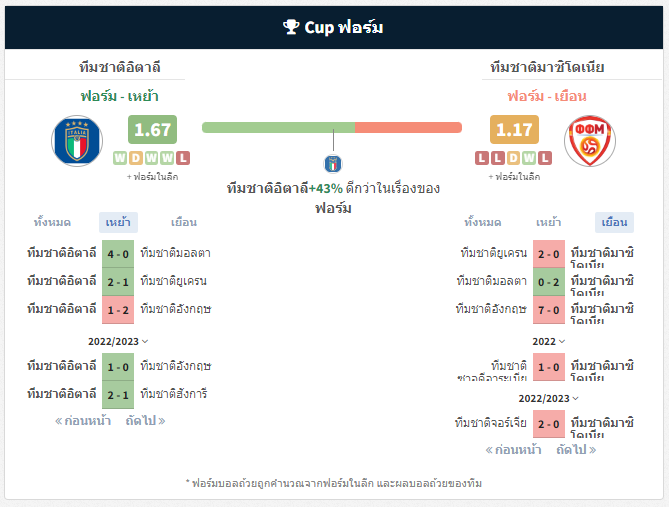The height and width of the screenshot is (507, 669).
Task: Click Italy's first green W form badge
Action: tap(120, 158)
